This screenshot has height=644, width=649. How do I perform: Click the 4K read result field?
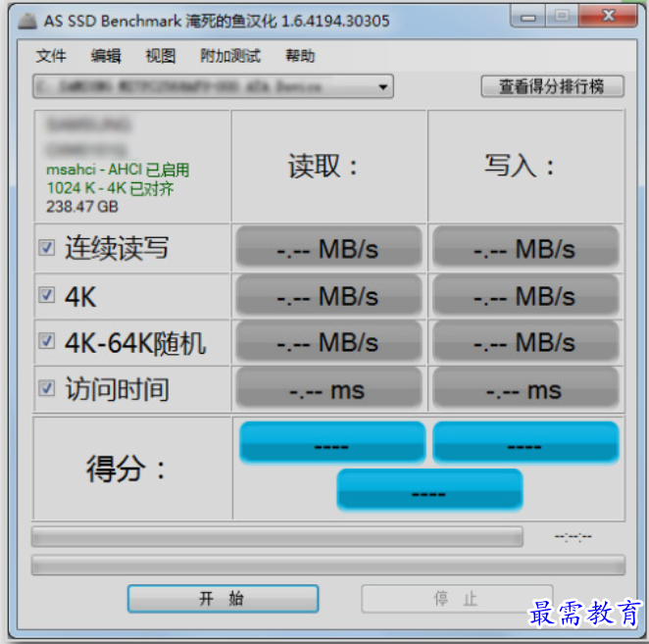(x=328, y=295)
